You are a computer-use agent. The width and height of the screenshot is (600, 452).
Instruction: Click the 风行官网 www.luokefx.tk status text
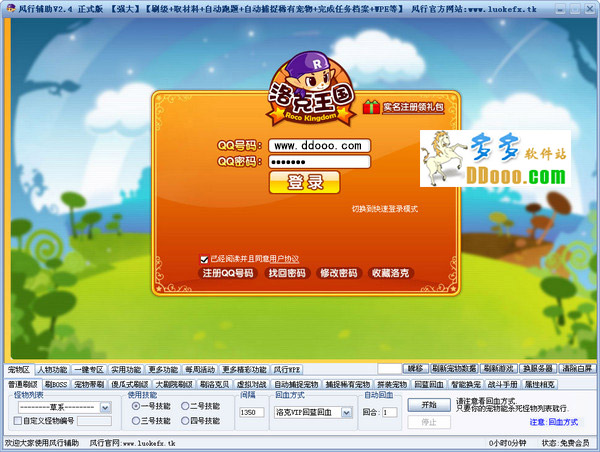(132, 444)
